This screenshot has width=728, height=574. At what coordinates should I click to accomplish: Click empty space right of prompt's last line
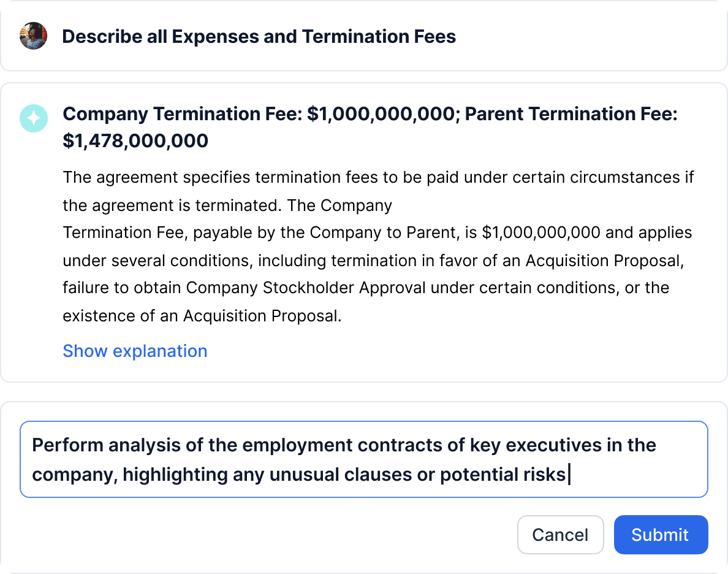[x=637, y=474]
